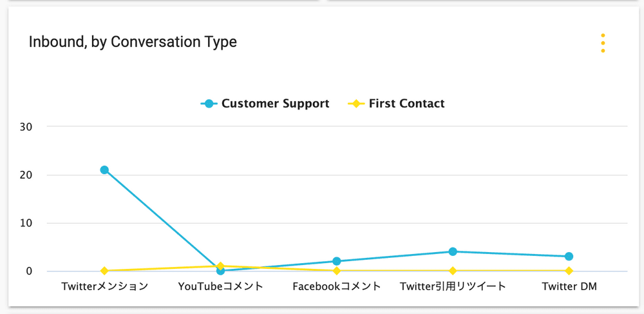Click the YouTubeコメント axis label

click(220, 286)
